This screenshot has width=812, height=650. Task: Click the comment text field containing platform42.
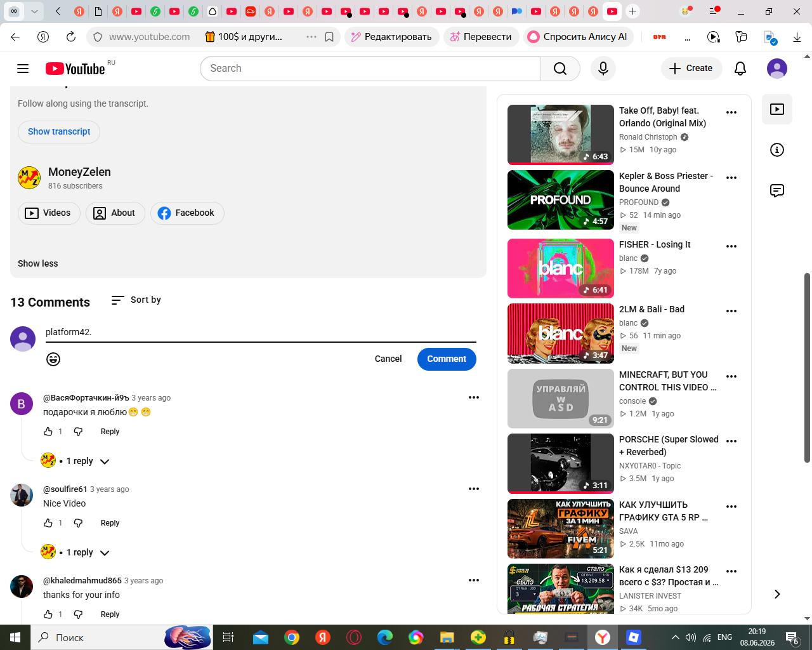pyautogui.click(x=261, y=333)
